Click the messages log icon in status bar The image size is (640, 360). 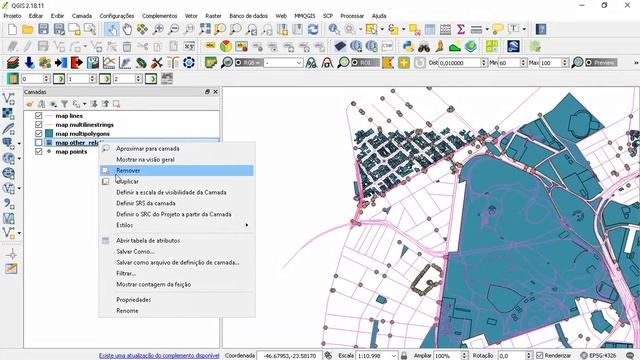tap(631, 356)
